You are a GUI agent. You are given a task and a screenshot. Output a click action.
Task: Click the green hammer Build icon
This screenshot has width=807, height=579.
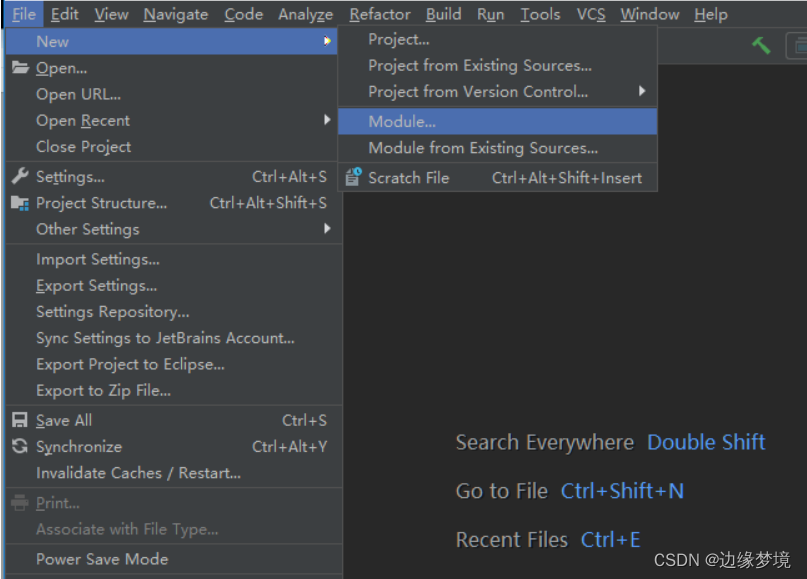(761, 45)
